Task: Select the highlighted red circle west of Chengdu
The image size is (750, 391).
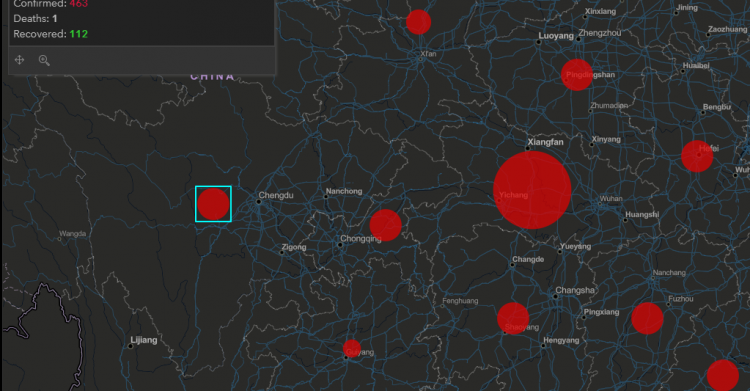Action: [x=213, y=204]
